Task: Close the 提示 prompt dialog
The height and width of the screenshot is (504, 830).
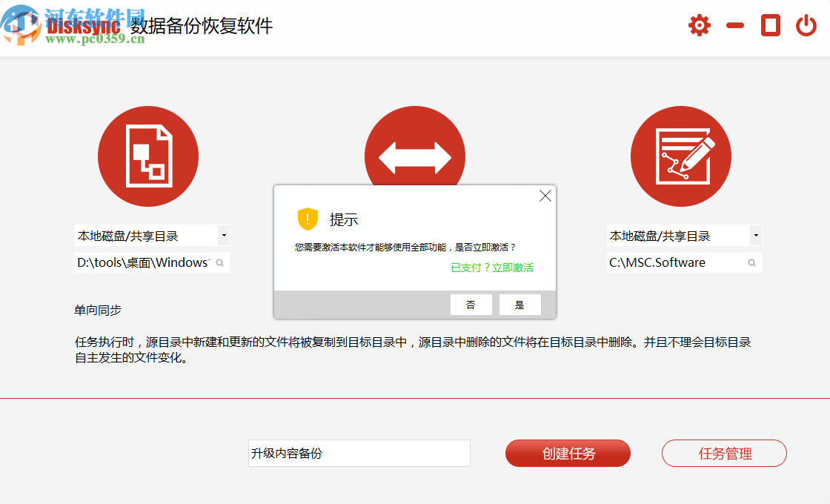Action: pos(545,195)
